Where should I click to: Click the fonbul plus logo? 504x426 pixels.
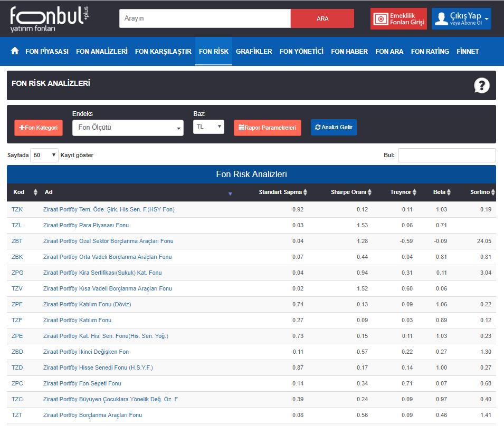tap(50, 19)
